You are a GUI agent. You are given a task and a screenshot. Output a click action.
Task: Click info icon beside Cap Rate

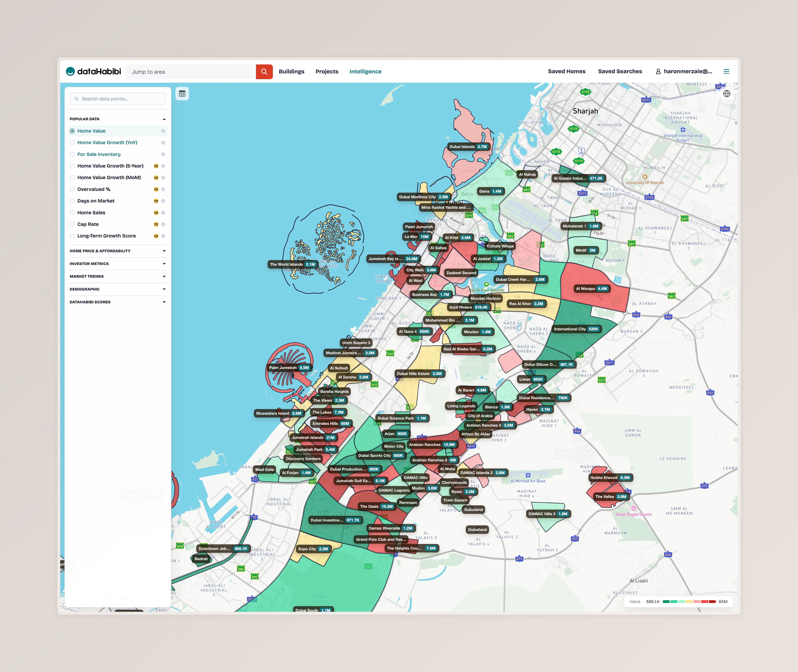coord(163,224)
